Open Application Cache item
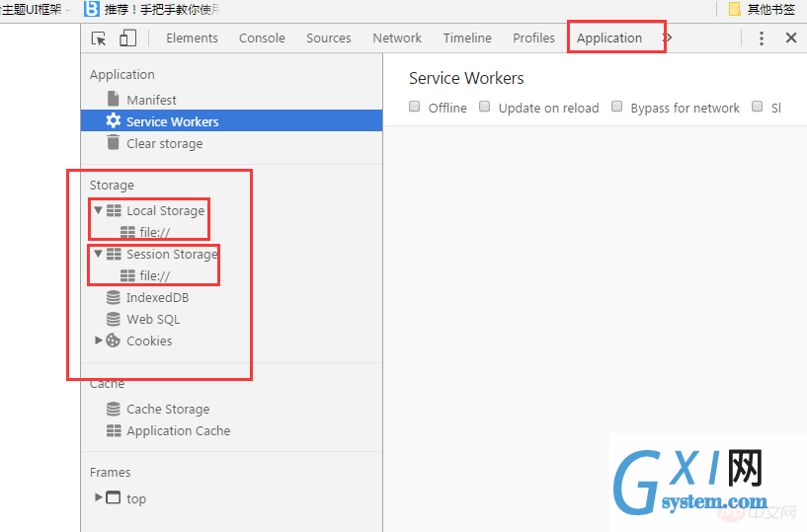This screenshot has height=532, width=807. (x=178, y=431)
